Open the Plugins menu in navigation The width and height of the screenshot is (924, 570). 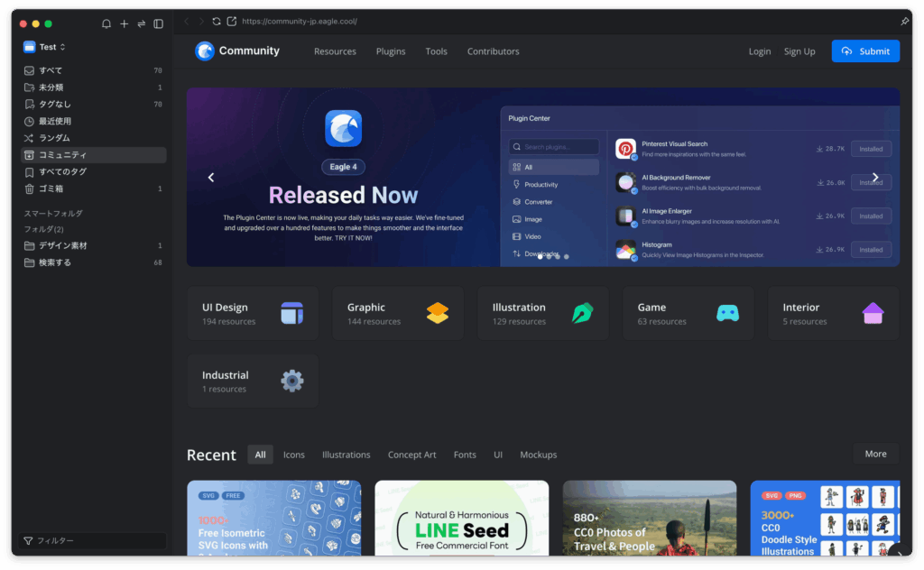click(391, 51)
